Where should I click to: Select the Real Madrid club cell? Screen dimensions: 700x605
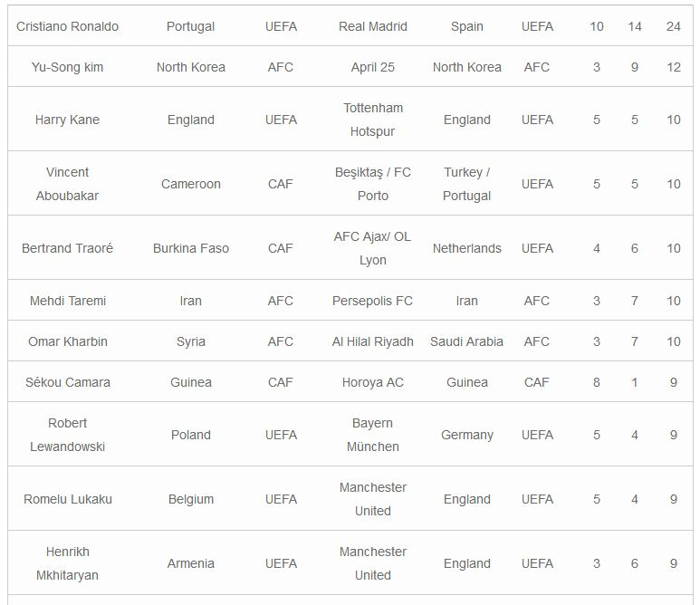pyautogui.click(x=372, y=26)
